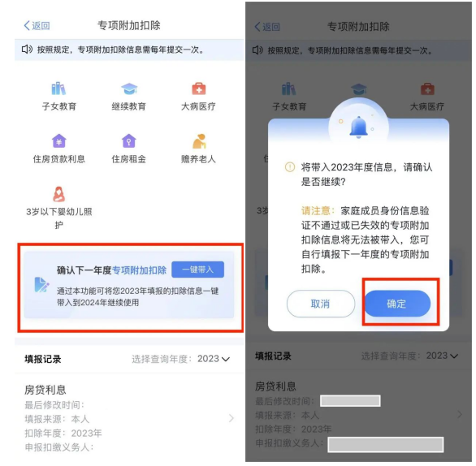476x466 pixels.
Task: Select 3岁以下婴幼儿照护 icon
Action: coord(59,194)
